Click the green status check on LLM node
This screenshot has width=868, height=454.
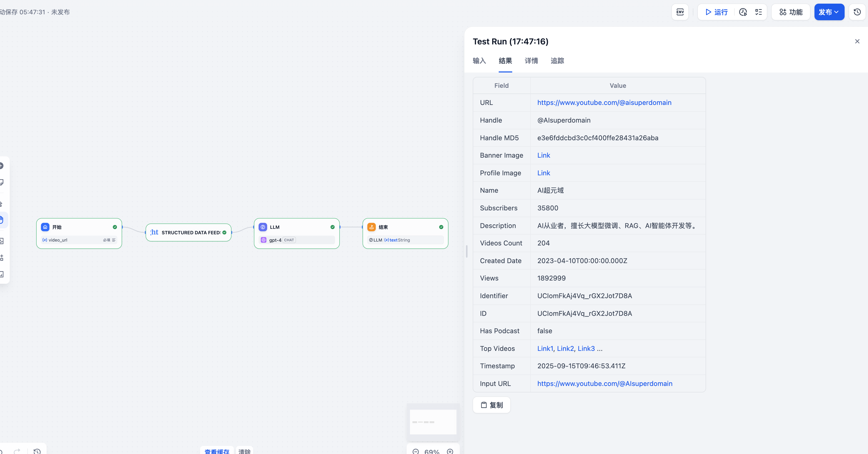click(x=333, y=227)
